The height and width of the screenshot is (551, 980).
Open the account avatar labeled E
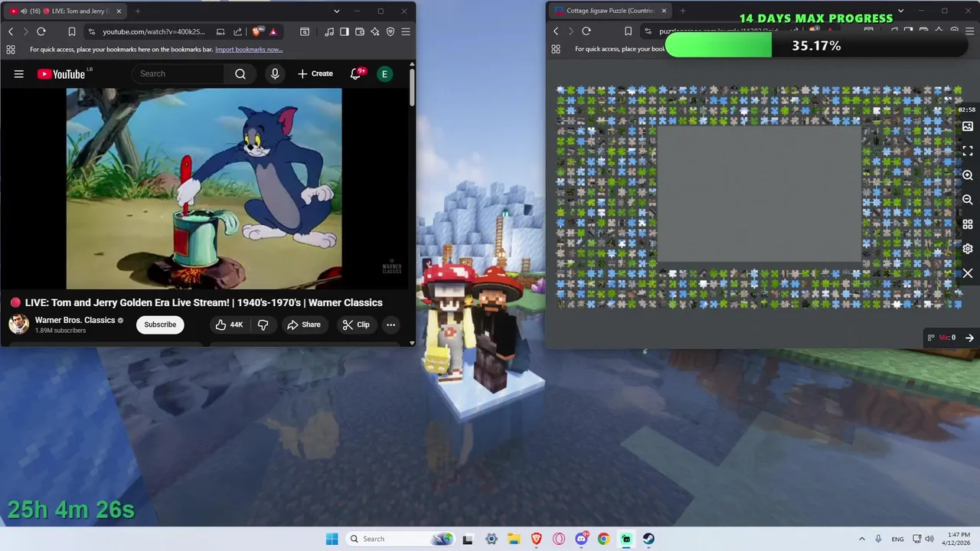pos(384,73)
